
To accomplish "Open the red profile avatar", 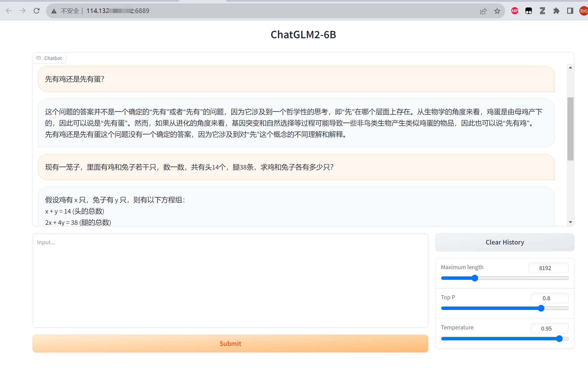I will click(584, 11).
